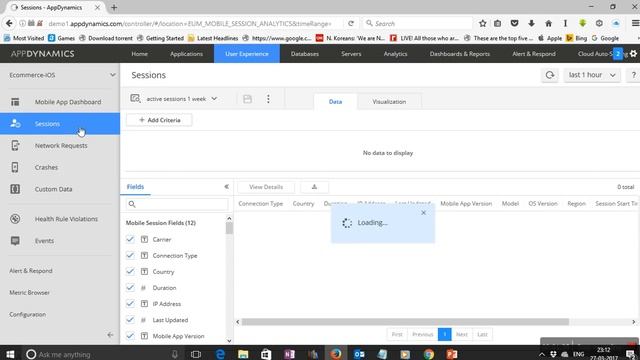
Task: Close the Loading popup
Action: 424,213
